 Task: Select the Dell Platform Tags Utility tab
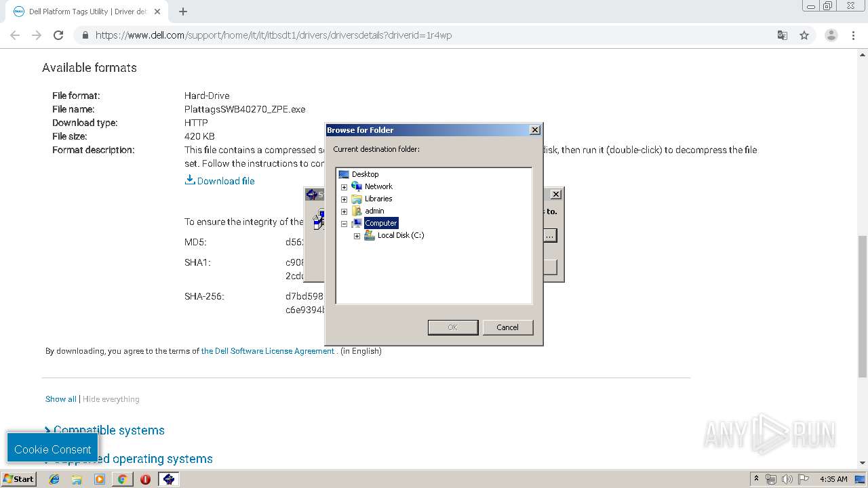click(x=87, y=12)
